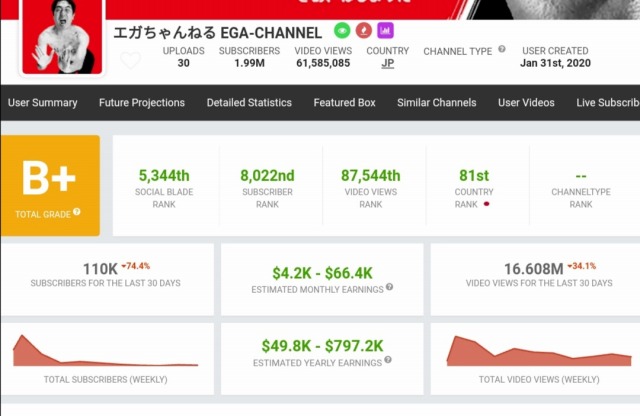Click the 81st country rank value
Viewport: 640px width, 416px height.
coord(474,176)
